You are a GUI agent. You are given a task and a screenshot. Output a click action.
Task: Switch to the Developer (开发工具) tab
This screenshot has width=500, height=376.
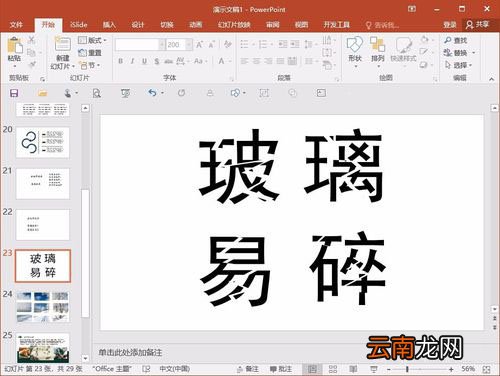337,24
